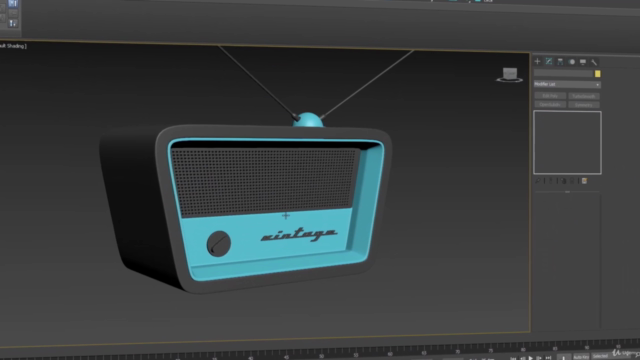
Task: Go to end frame button
Action: tap(548, 358)
